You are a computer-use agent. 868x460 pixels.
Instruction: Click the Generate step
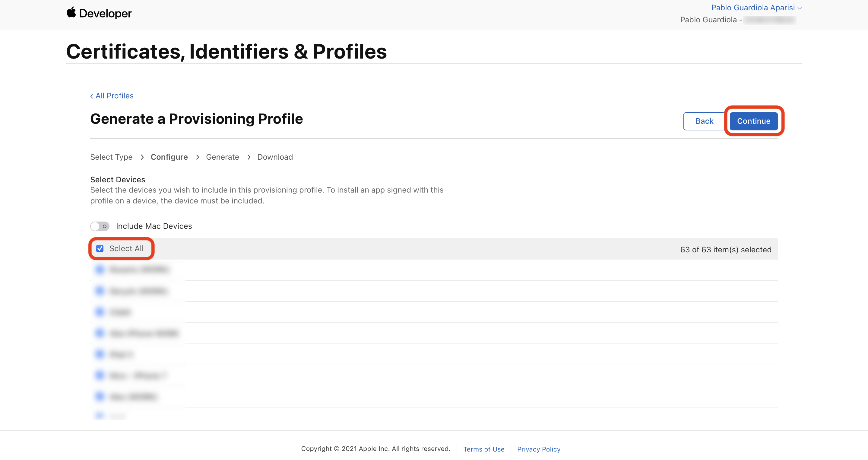(222, 157)
